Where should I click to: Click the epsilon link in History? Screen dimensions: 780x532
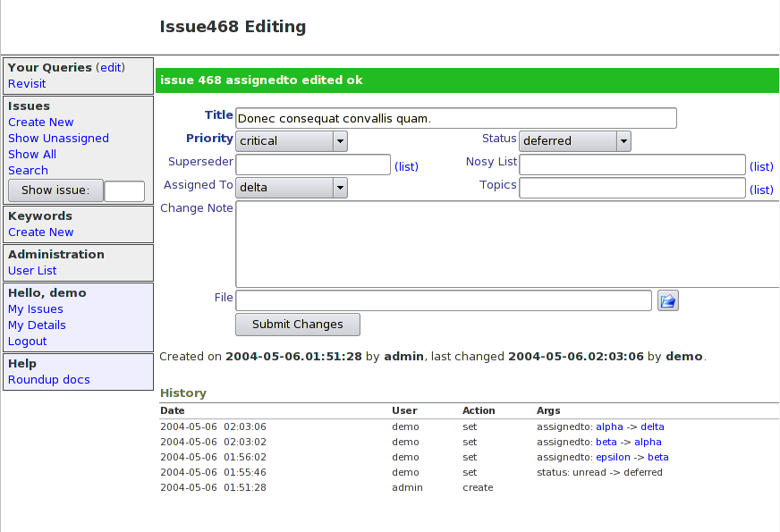(x=613, y=457)
